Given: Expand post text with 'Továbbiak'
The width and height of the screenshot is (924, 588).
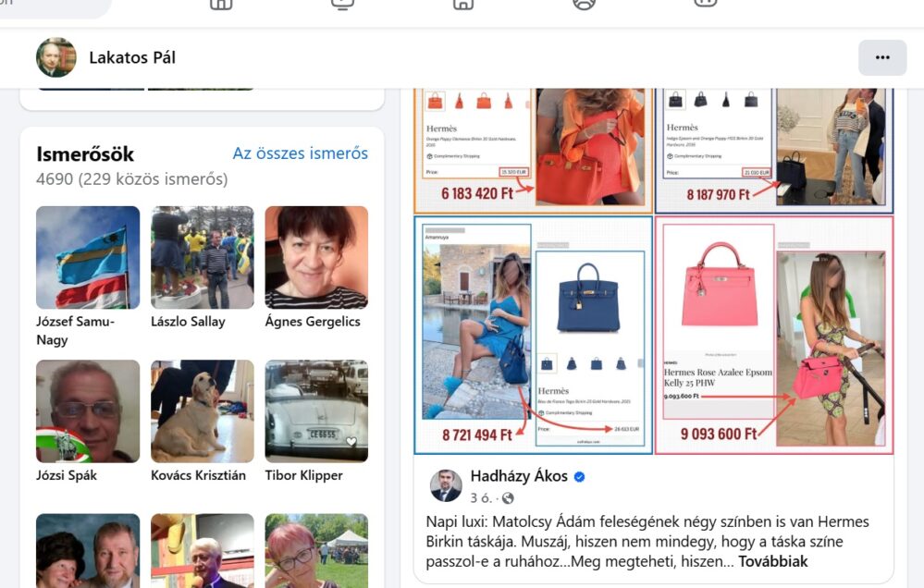Looking at the screenshot, I should [x=772, y=561].
